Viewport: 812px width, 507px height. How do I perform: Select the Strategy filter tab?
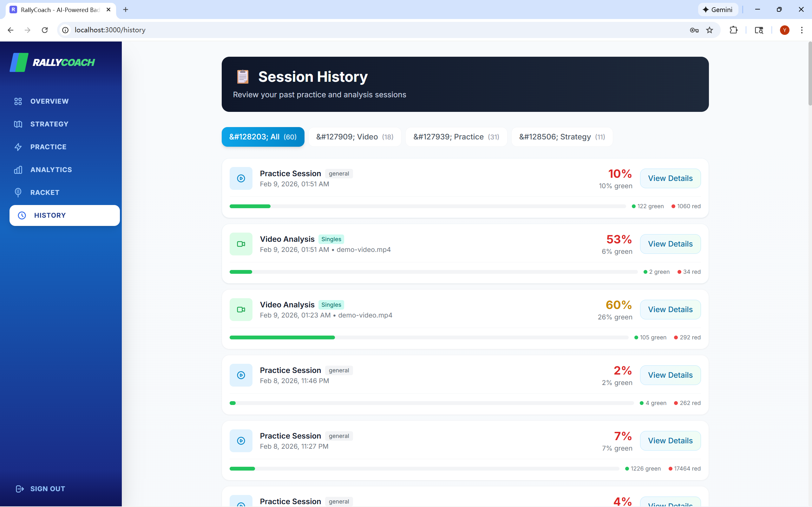pyautogui.click(x=562, y=137)
